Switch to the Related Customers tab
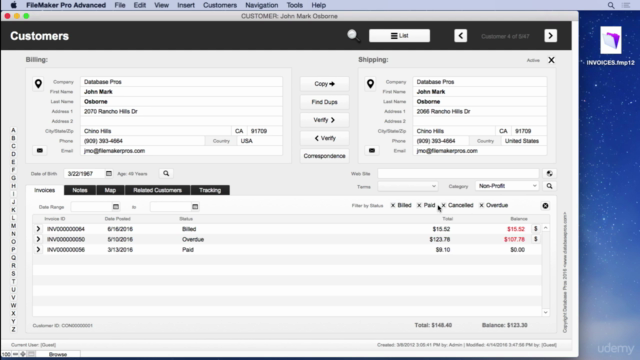This screenshot has height=360, width=640. click(158, 190)
